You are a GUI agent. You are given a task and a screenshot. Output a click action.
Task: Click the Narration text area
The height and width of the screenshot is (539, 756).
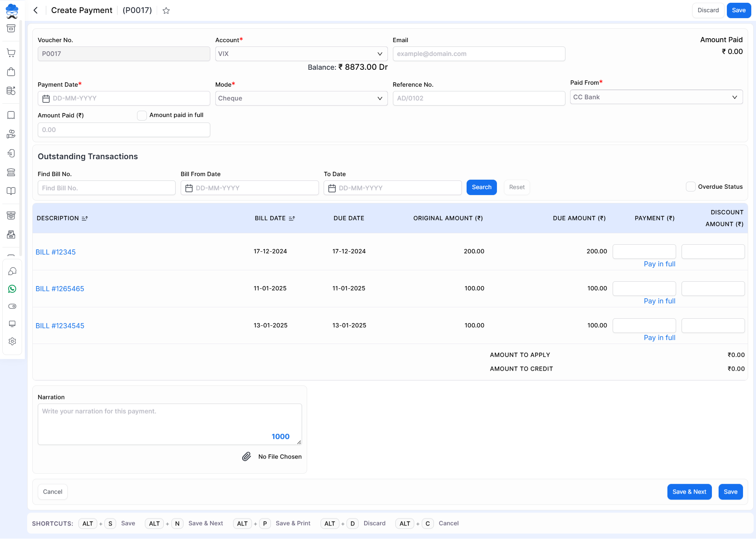(170, 424)
